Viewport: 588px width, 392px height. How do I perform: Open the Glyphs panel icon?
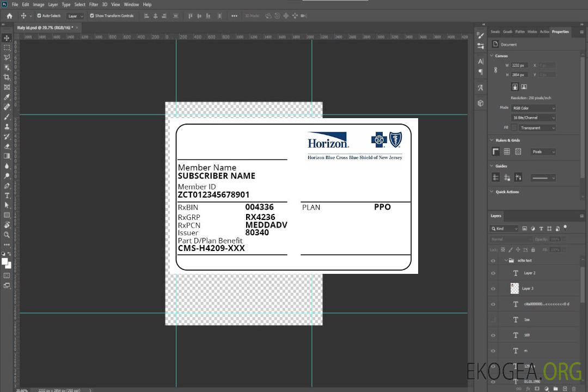pos(480,87)
